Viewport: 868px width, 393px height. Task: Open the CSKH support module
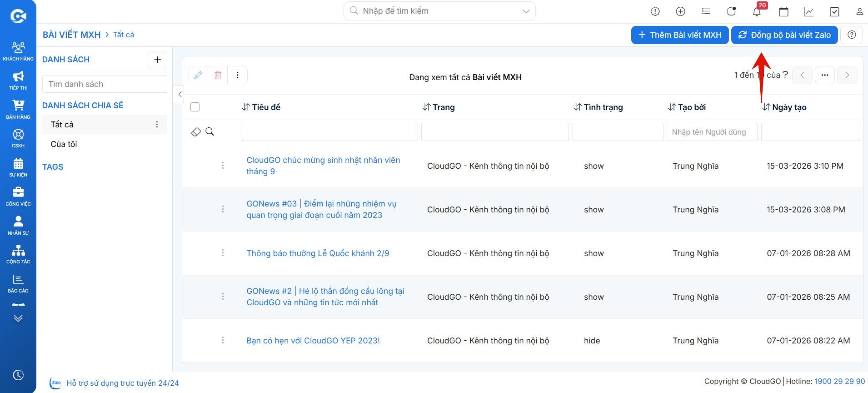(18, 139)
